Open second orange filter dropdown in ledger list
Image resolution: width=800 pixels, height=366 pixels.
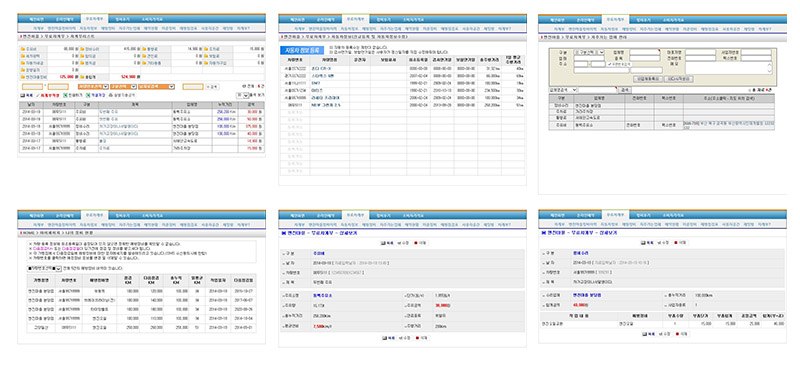coord(123,87)
